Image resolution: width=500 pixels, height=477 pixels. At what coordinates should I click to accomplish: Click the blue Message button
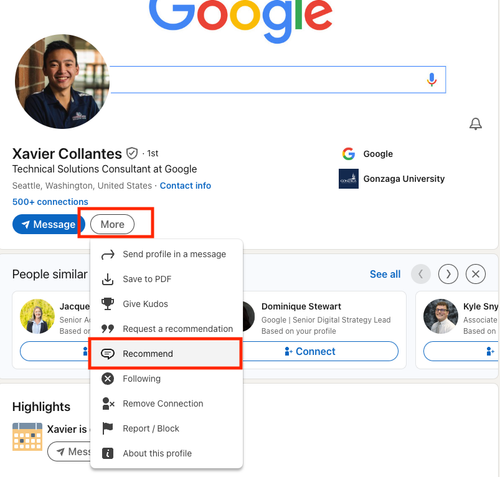click(x=49, y=224)
